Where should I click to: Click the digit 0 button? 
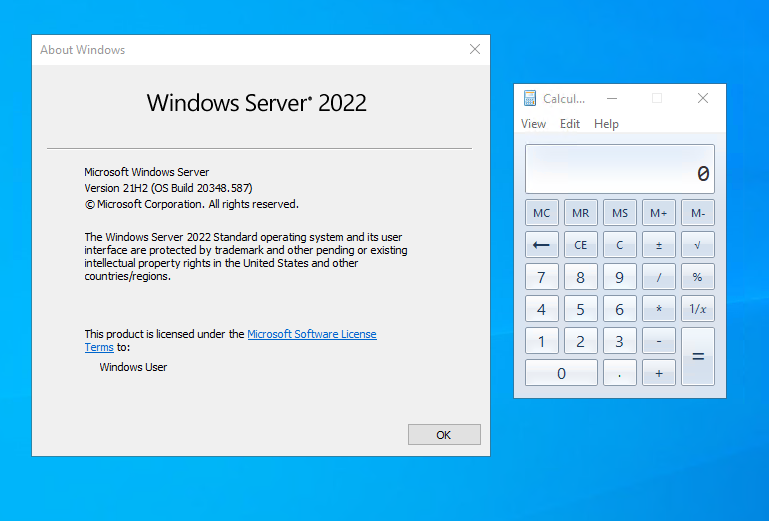[x=561, y=373]
